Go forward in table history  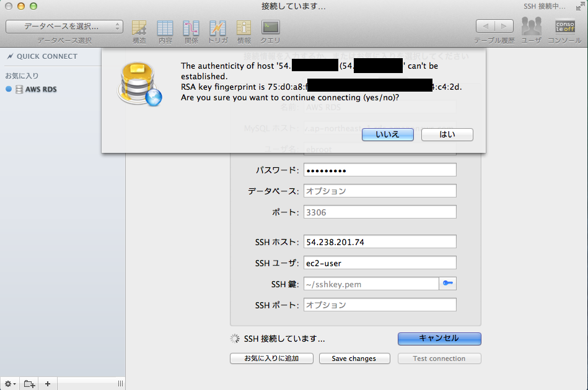504,26
